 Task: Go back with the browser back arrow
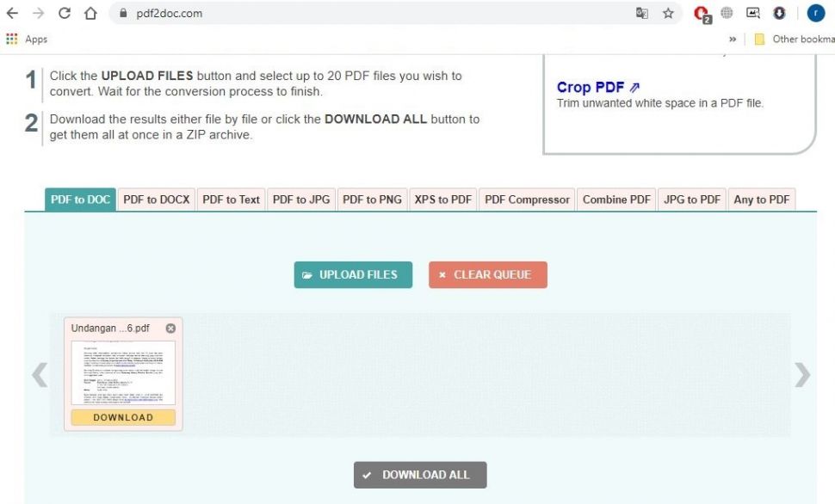click(12, 13)
